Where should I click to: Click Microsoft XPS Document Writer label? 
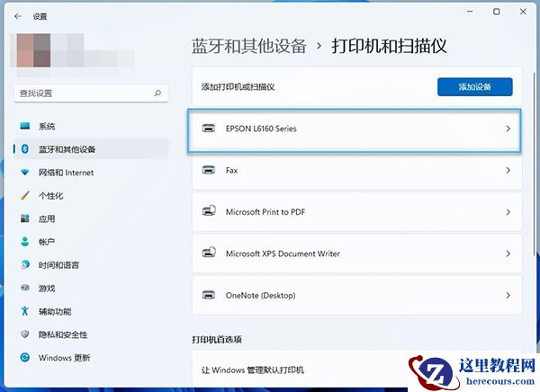(x=283, y=254)
